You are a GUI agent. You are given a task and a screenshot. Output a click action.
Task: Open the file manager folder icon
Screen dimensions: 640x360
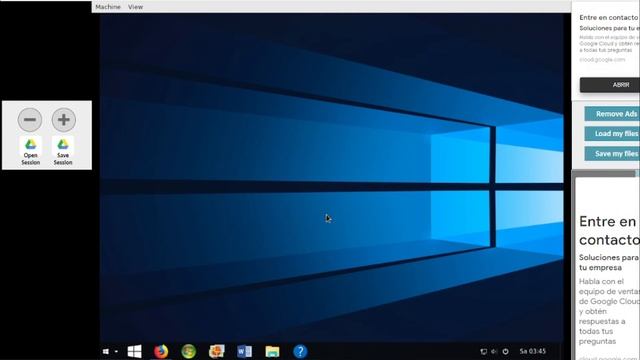click(x=272, y=351)
